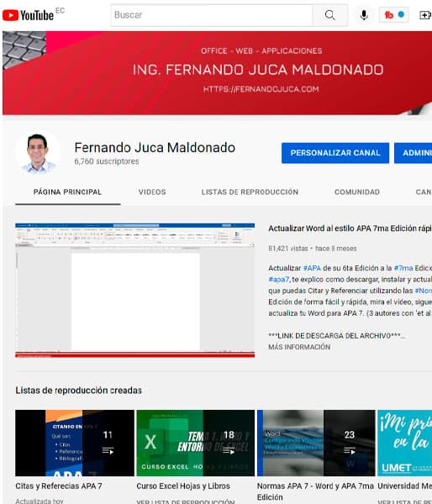Screen dimensions: 432x504
Task: Click the create video camera icon
Action: [x=425, y=15]
